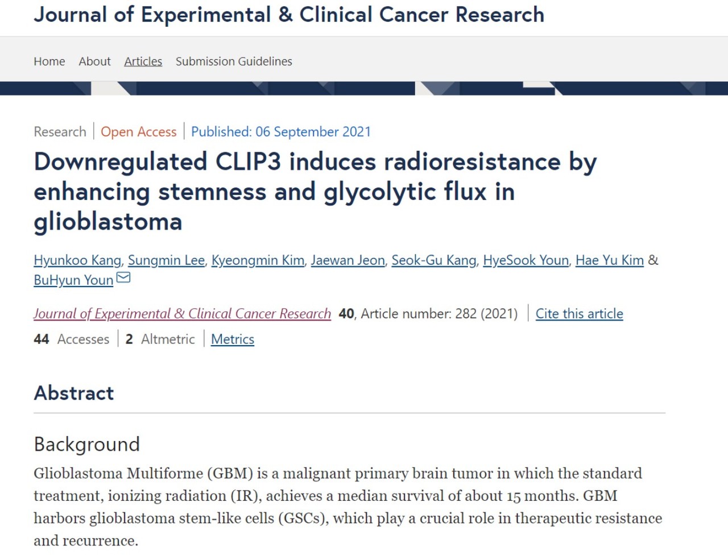Click author link Hae Yu Kim

[x=609, y=260]
